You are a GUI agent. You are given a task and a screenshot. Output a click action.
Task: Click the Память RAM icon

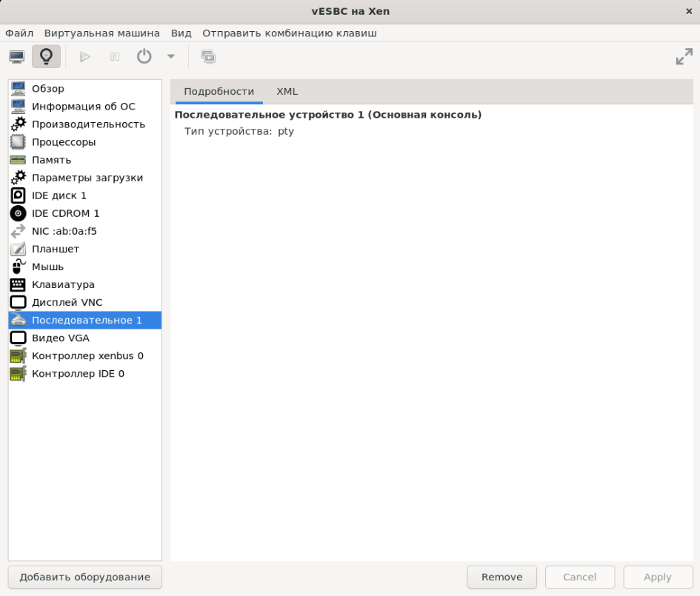pyautogui.click(x=19, y=160)
